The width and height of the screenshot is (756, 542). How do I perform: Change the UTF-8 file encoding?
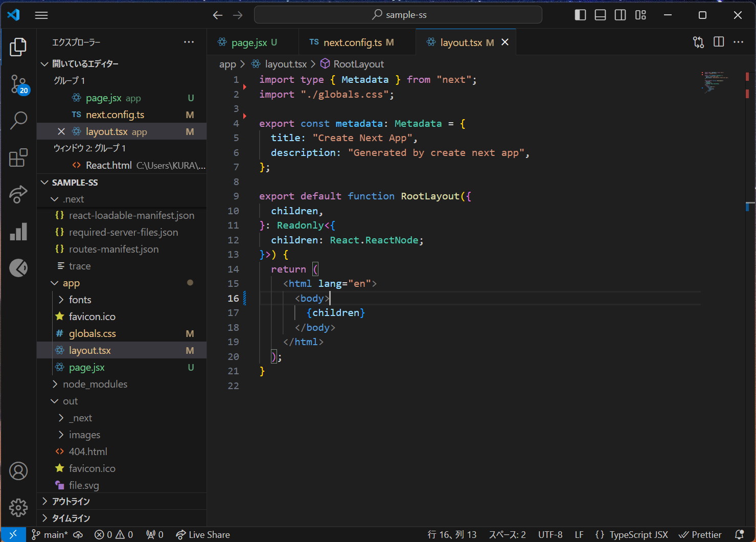(550, 534)
